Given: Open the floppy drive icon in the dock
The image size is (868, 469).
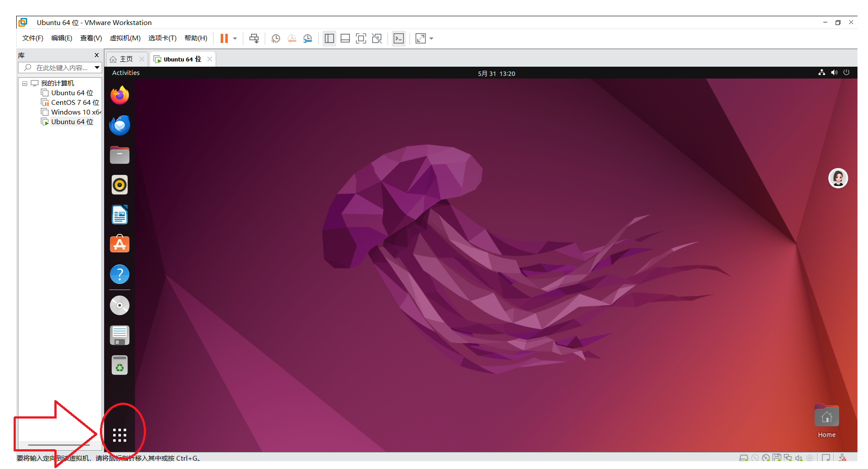Looking at the screenshot, I should (120, 335).
